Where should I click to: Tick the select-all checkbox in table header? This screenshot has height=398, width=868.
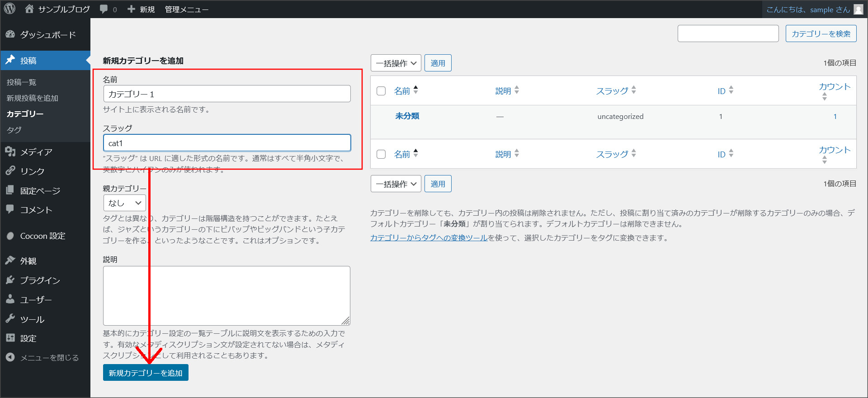click(x=381, y=91)
